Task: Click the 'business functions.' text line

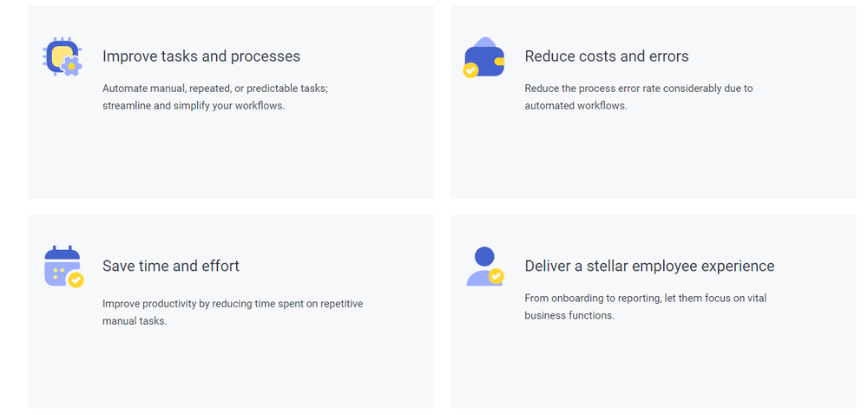Action: [x=569, y=315]
